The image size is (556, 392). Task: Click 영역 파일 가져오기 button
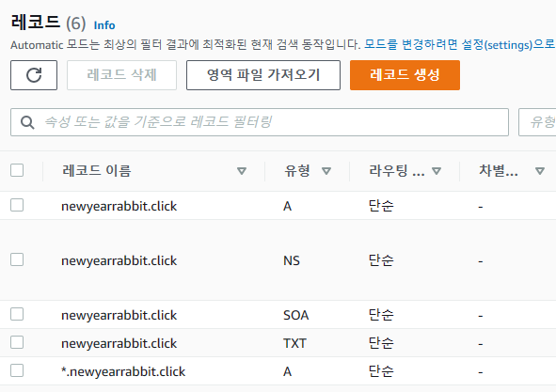tap(263, 75)
